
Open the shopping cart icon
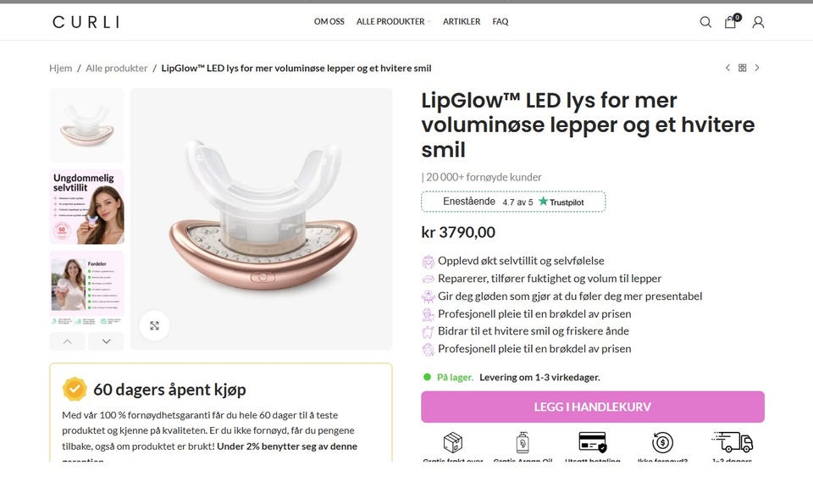[730, 22]
